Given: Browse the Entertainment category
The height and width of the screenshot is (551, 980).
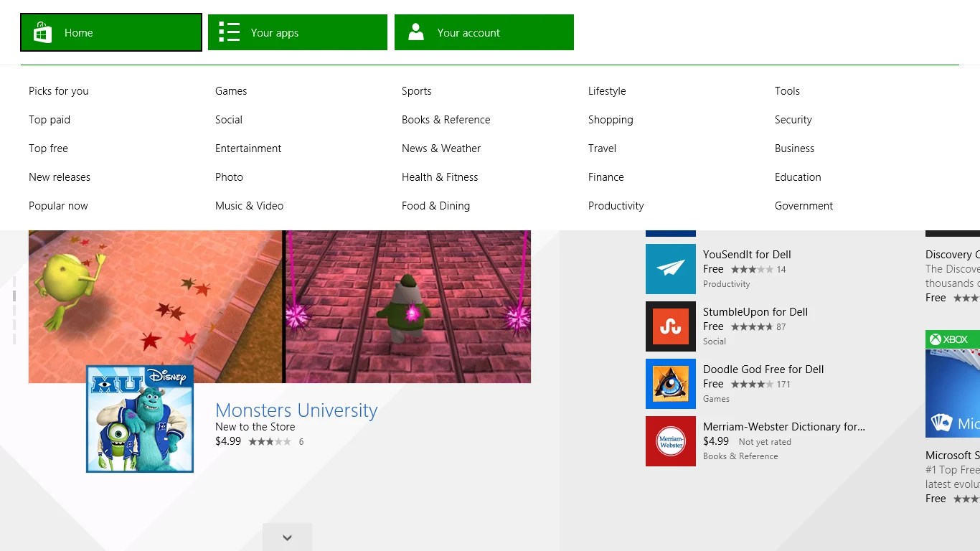Looking at the screenshot, I should pyautogui.click(x=248, y=149).
